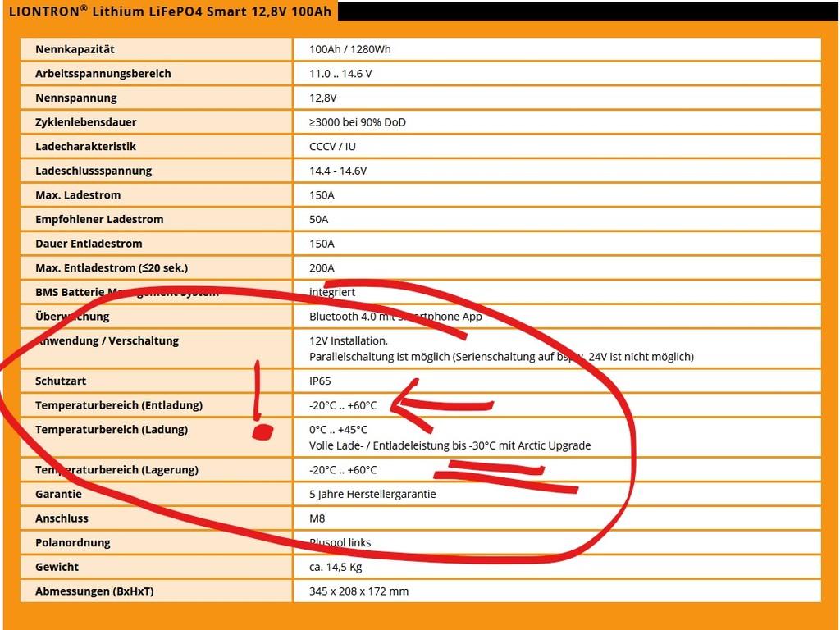840x630 pixels.
Task: Click the value 11.0 .. 14.6 V
Action: coord(340,73)
